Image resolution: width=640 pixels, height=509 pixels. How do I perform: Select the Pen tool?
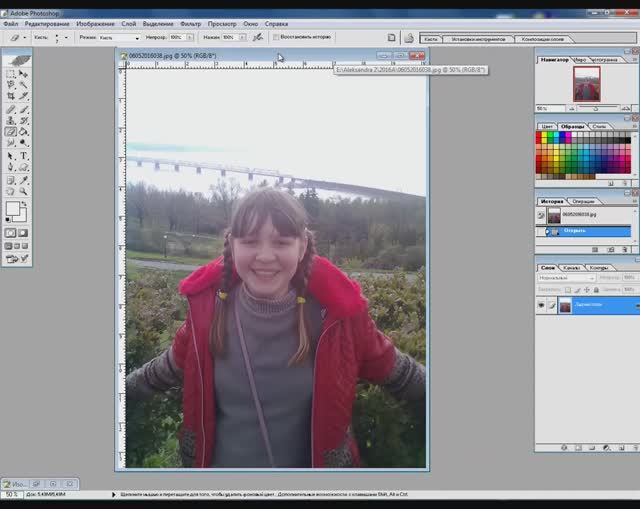[x=10, y=167]
